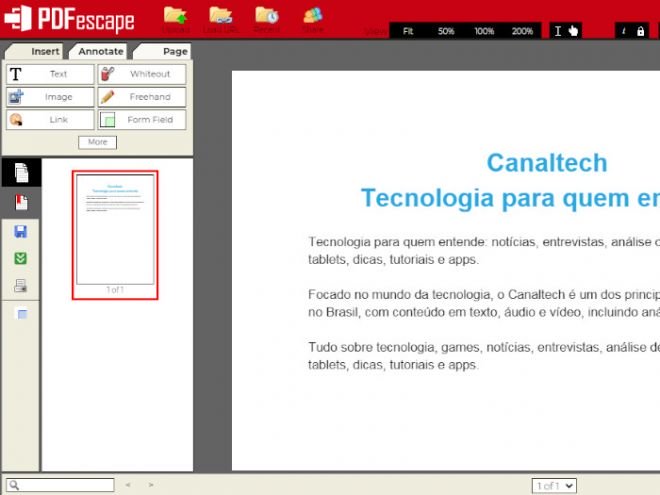This screenshot has width=660, height=495.
Task: Click the search input field
Action: point(60,485)
